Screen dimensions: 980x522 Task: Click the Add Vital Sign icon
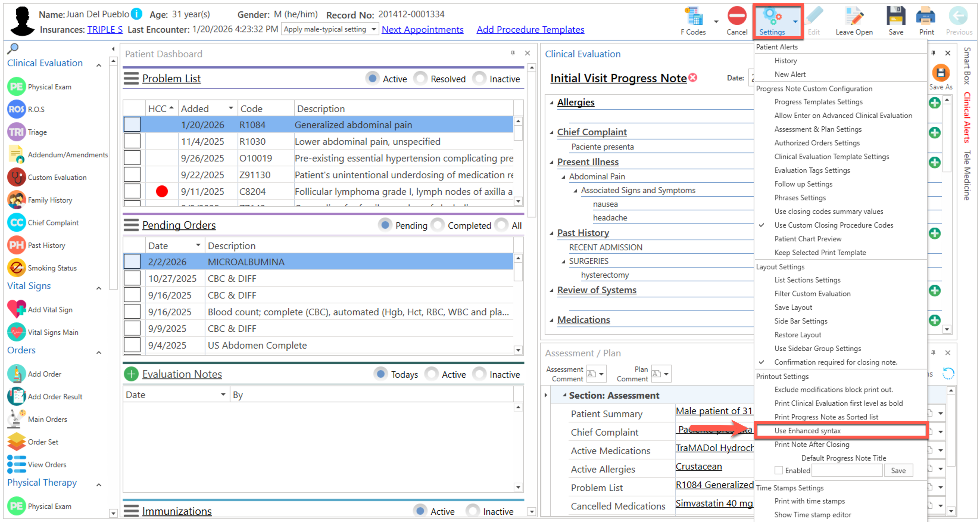click(x=17, y=310)
